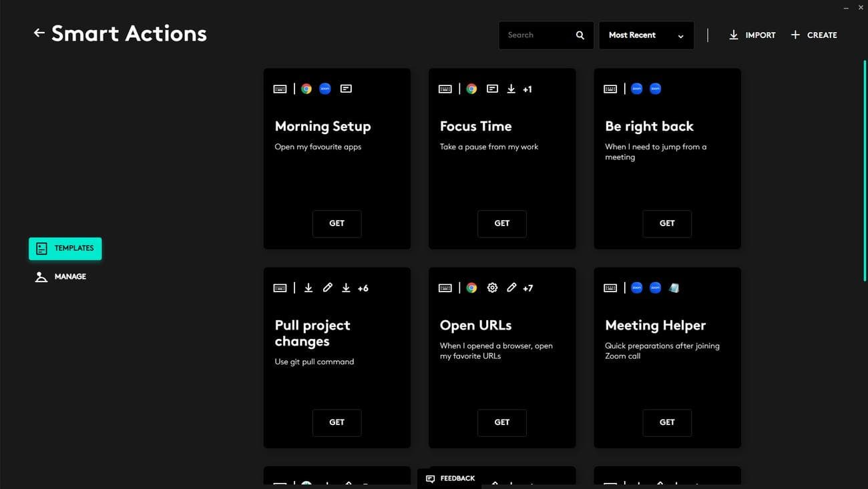868x489 pixels.
Task: Click the back arrow beside Smart Actions
Action: point(39,33)
